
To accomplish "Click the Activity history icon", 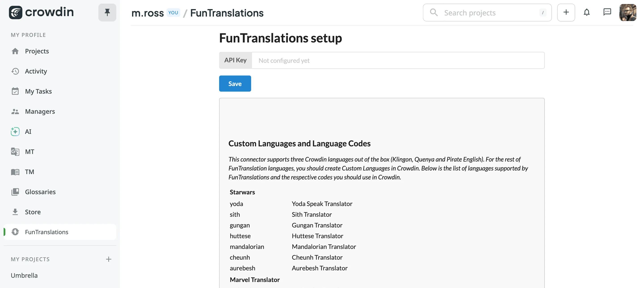I will [15, 71].
